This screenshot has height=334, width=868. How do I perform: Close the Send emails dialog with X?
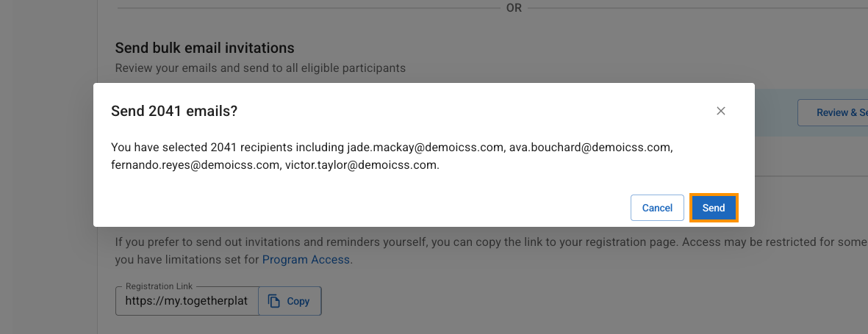pyautogui.click(x=721, y=111)
